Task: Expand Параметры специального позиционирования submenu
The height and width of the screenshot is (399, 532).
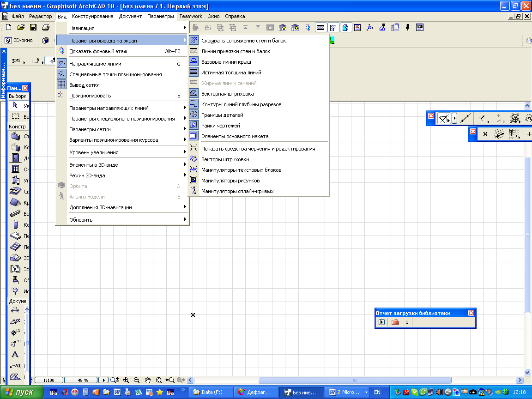Action: click(x=122, y=119)
